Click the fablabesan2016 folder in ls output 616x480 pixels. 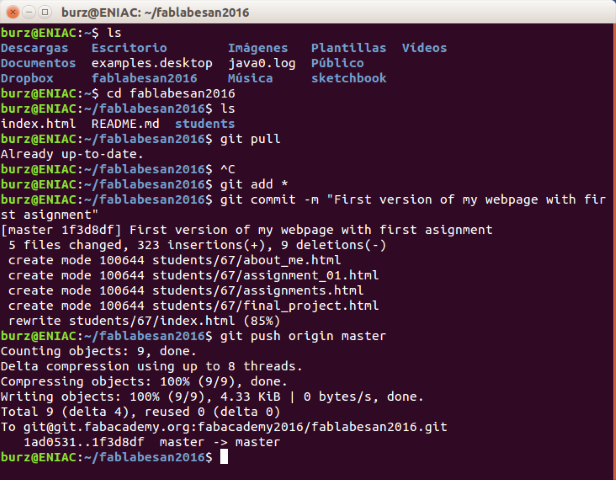coord(144,78)
